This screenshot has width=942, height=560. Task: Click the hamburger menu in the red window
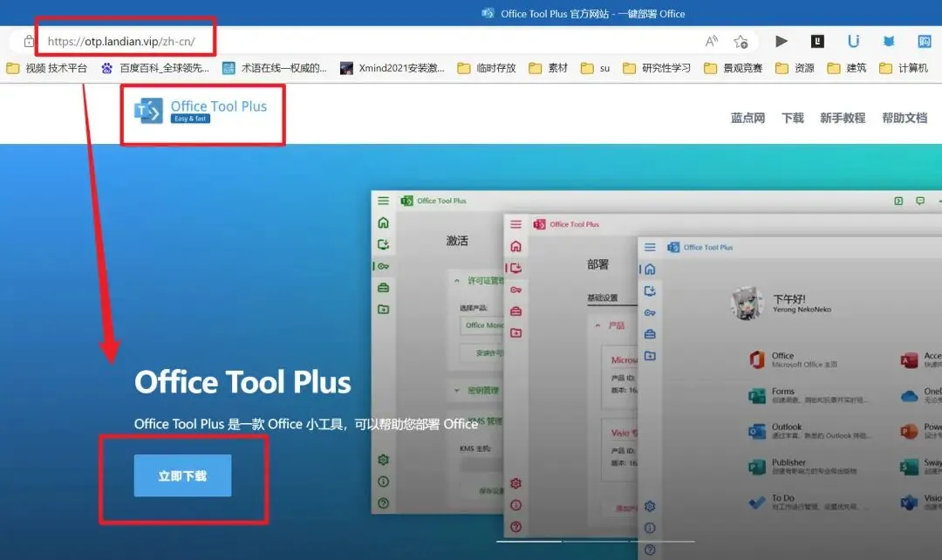tap(516, 224)
